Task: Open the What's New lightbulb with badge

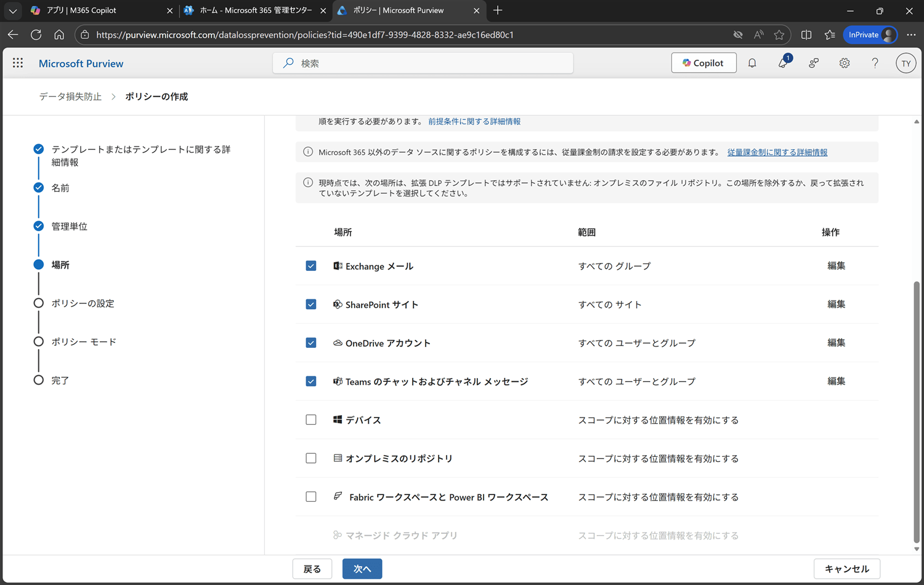Action: point(783,63)
